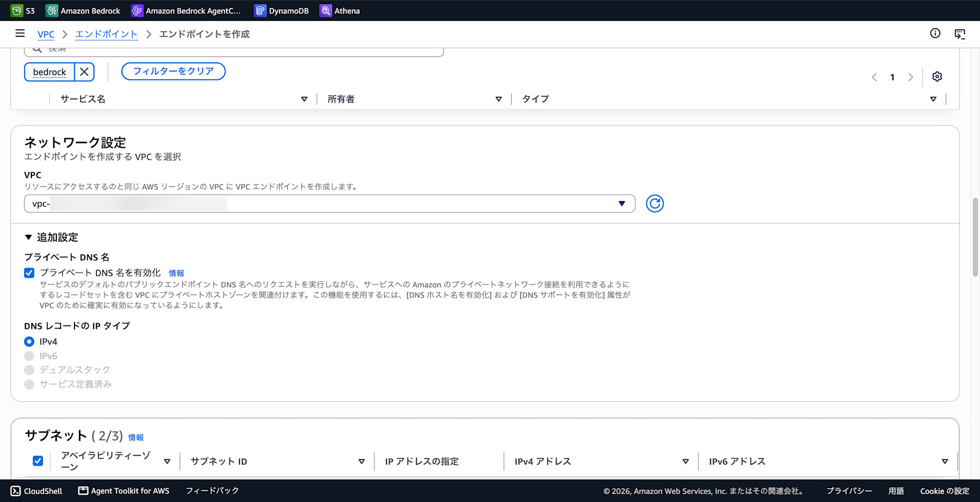Open the VPC selection dropdown

click(329, 203)
